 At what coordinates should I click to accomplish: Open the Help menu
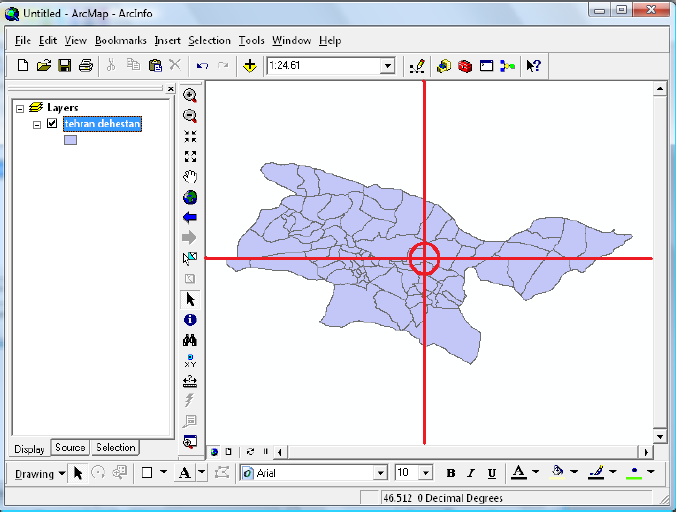[330, 41]
